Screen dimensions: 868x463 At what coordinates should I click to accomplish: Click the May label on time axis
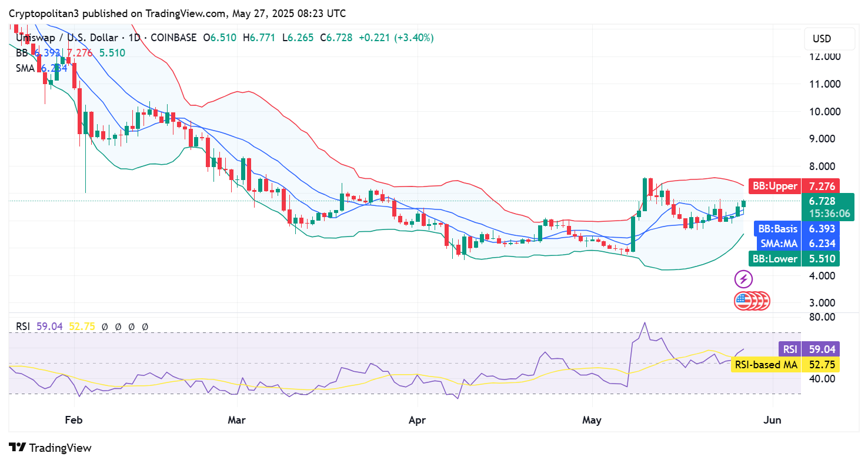pyautogui.click(x=592, y=420)
